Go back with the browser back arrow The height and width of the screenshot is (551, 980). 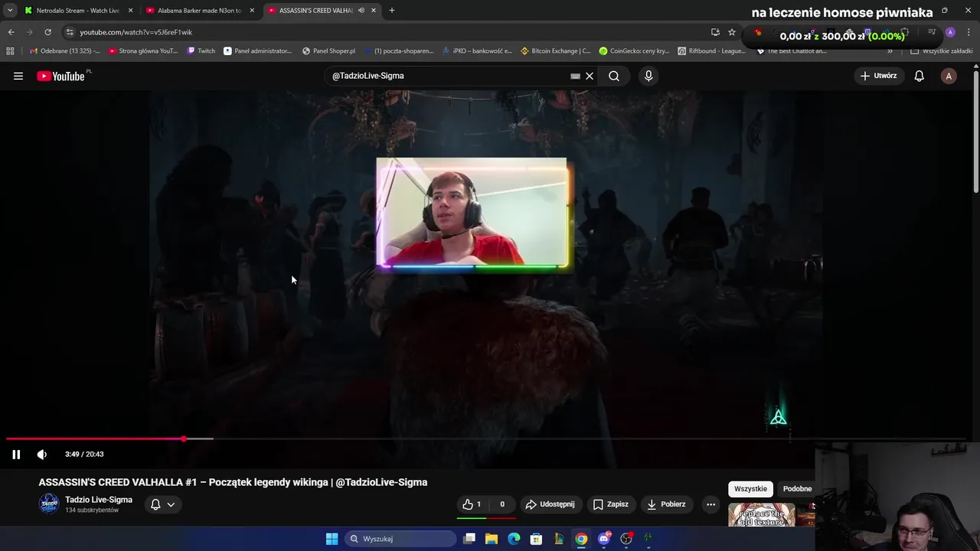[x=11, y=32]
